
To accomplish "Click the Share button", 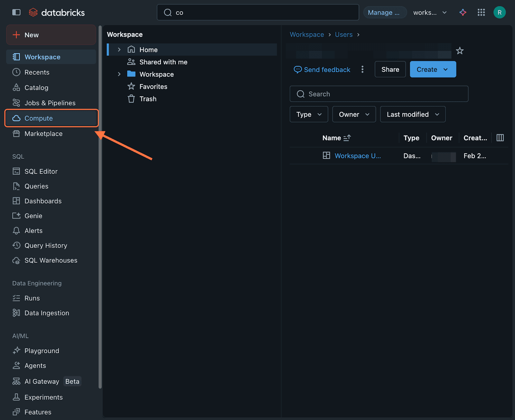I will pyautogui.click(x=390, y=70).
